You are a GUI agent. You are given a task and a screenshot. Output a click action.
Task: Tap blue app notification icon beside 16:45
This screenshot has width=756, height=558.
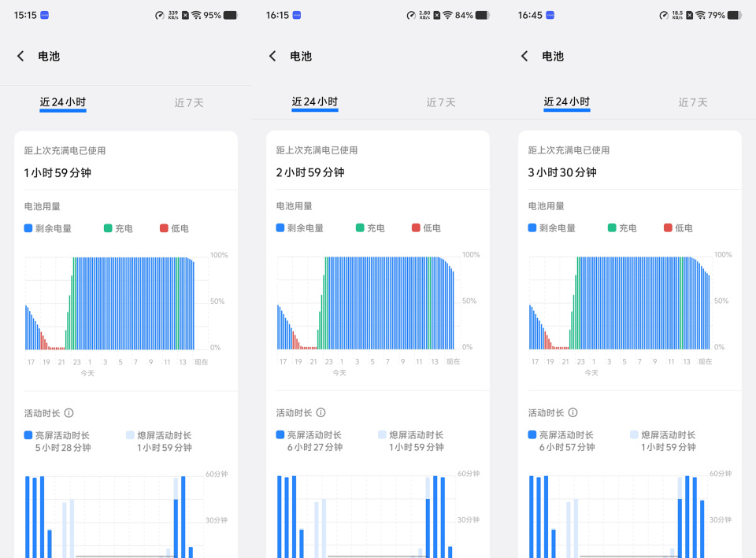point(550,15)
